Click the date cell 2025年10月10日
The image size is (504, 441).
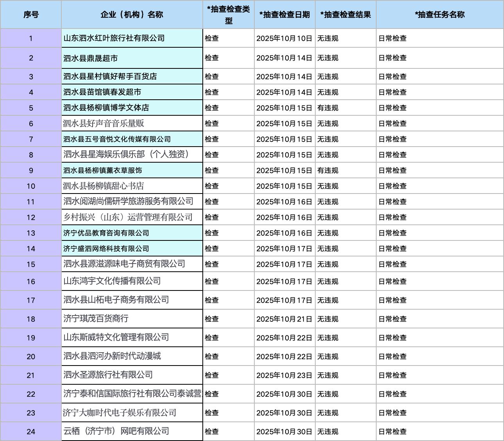pyautogui.click(x=284, y=38)
